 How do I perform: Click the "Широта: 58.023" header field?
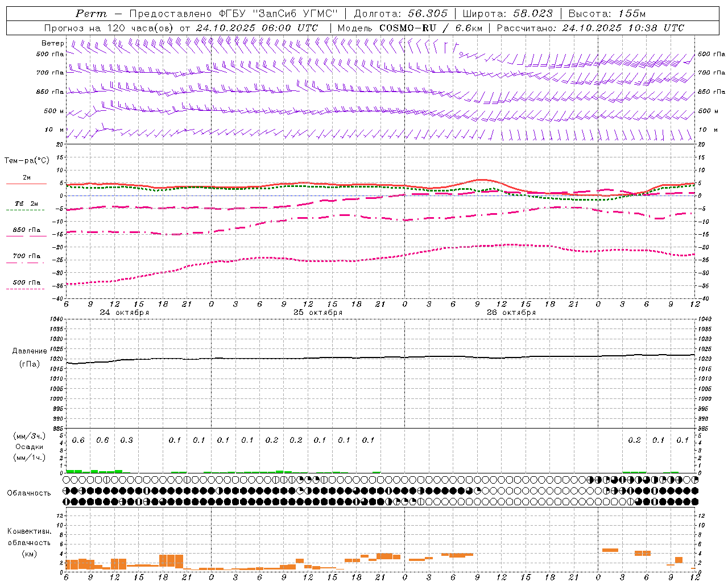(508, 14)
